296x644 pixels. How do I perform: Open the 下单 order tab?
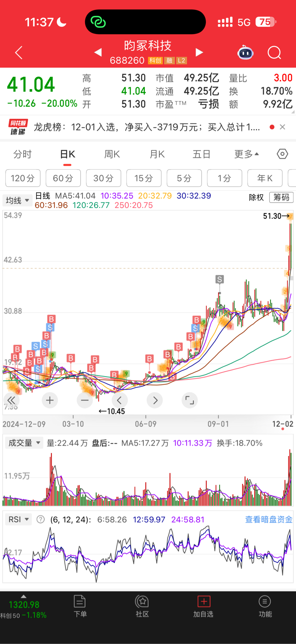point(80,606)
